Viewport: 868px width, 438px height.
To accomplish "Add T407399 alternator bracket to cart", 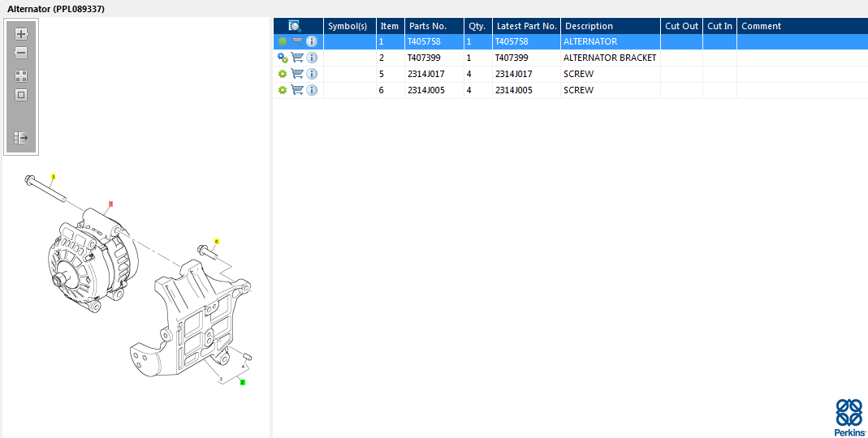I will pyautogui.click(x=297, y=58).
